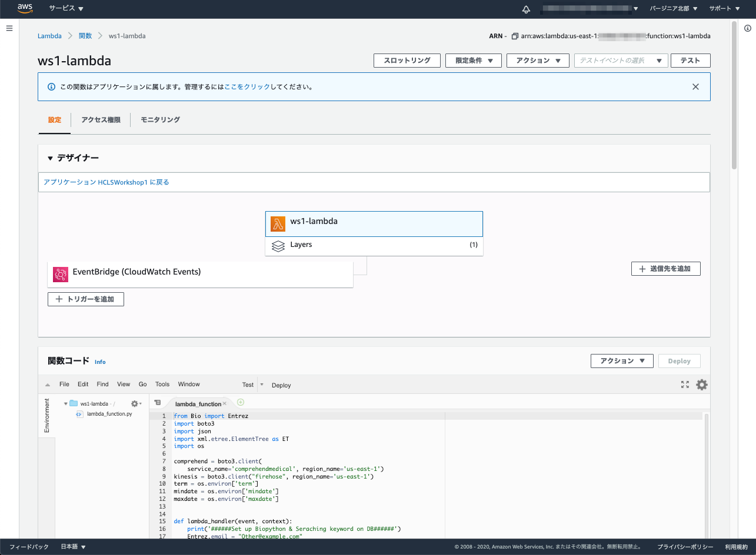Open the Window menu in editor
Image resolution: width=756 pixels, height=555 pixels.
click(189, 385)
